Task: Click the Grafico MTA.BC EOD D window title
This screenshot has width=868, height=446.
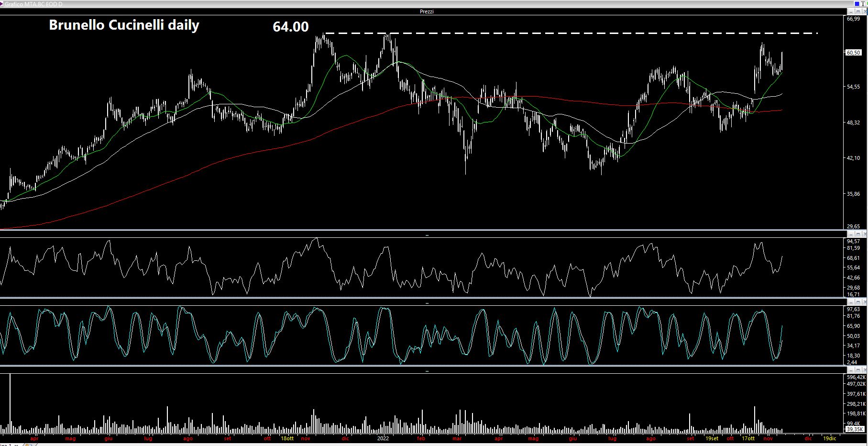Action: pyautogui.click(x=33, y=4)
